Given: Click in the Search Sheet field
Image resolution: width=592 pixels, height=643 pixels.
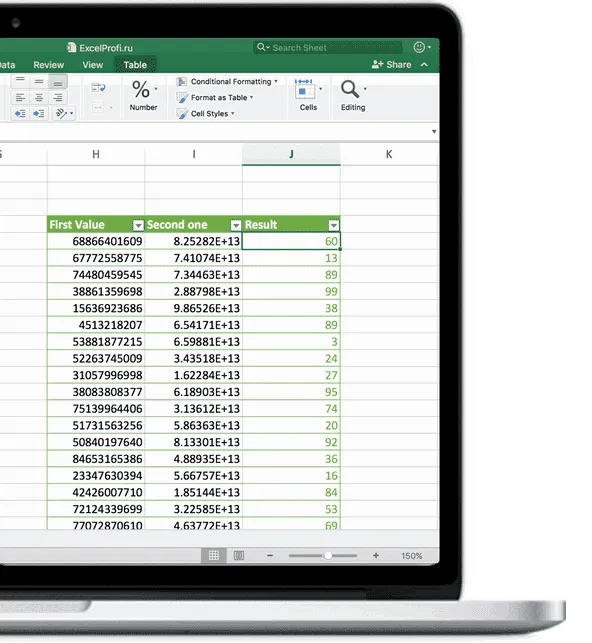Looking at the screenshot, I should coord(328,48).
